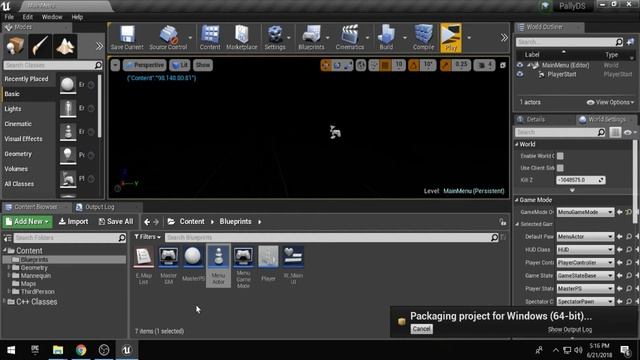Click the Import button

coord(73,221)
